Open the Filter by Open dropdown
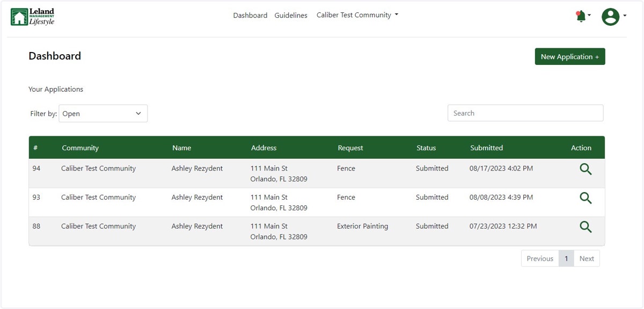The width and height of the screenshot is (644, 309). tap(103, 113)
